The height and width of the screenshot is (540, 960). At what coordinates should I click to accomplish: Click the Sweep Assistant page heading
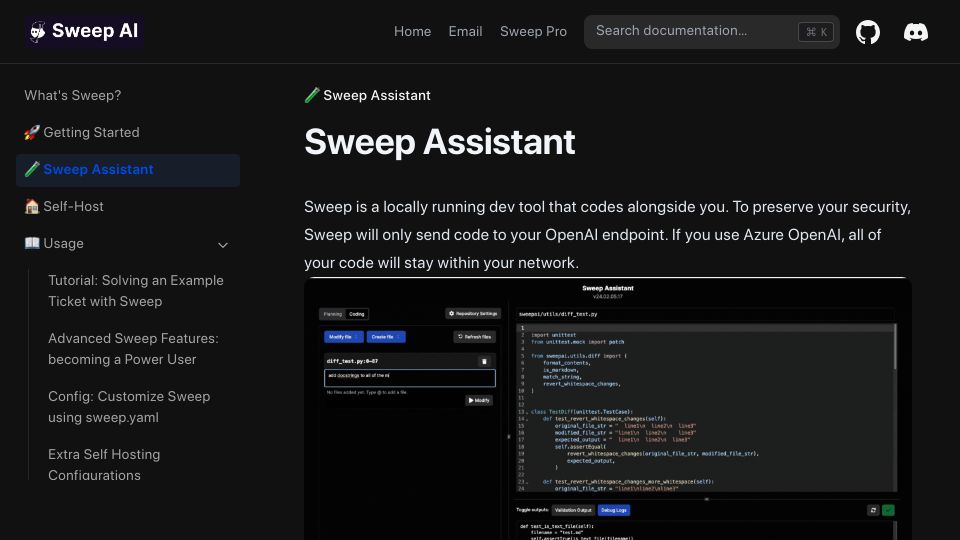click(x=440, y=142)
